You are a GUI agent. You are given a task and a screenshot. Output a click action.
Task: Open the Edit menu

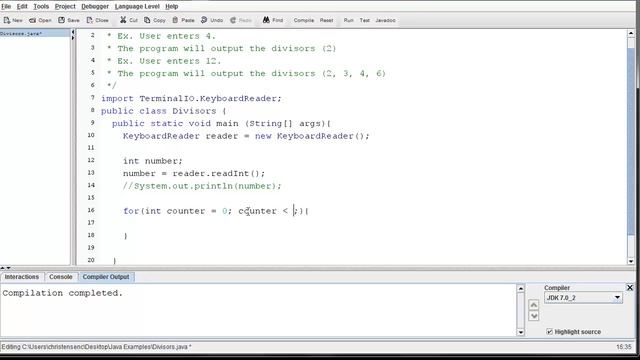click(x=22, y=7)
